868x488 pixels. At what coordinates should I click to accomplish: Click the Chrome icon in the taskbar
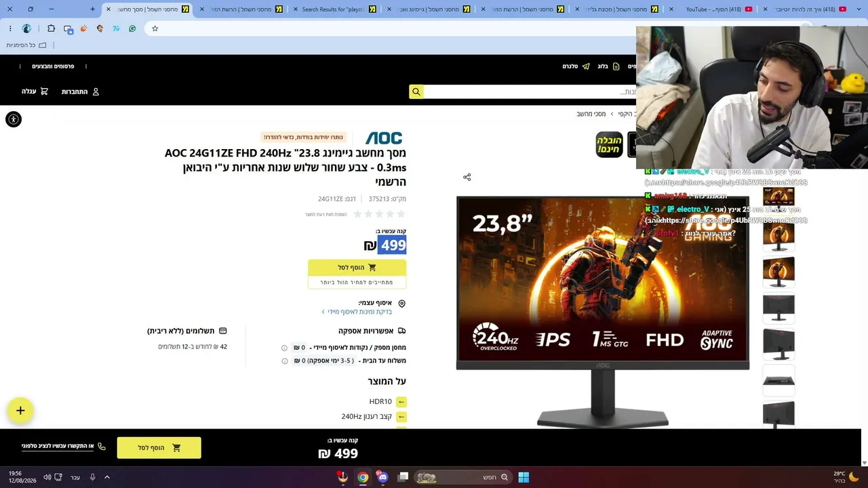click(363, 477)
